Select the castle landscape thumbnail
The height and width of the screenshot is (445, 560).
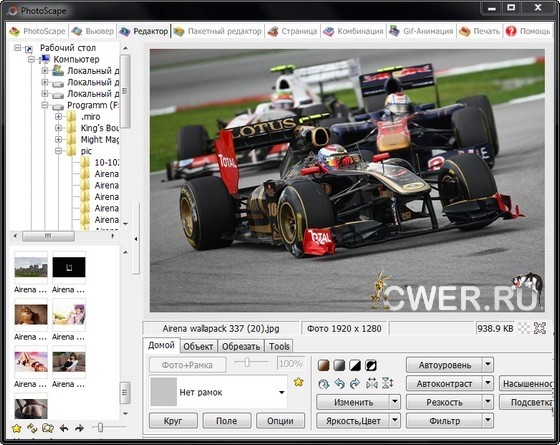tap(31, 267)
